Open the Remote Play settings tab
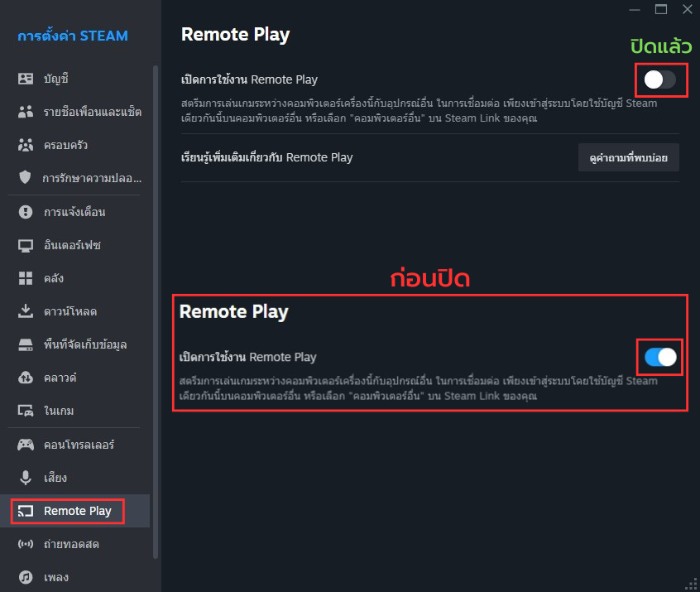700x592 pixels. pyautogui.click(x=77, y=511)
